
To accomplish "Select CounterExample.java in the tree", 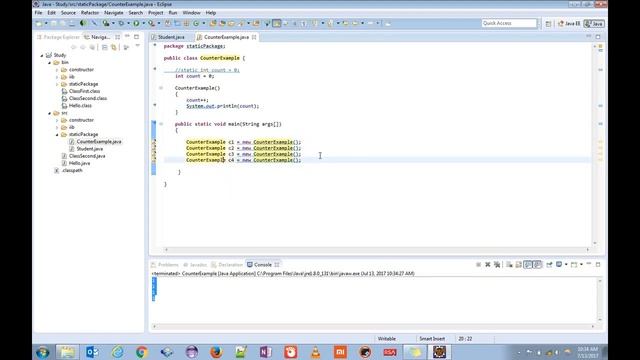I will 99,142.
